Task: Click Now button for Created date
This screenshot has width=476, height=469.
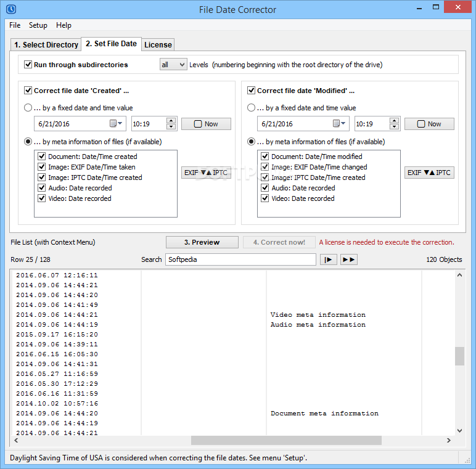Action: click(x=206, y=124)
